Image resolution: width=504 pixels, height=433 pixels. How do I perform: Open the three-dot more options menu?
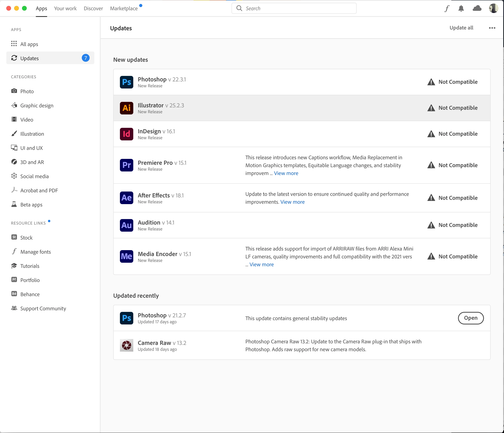pos(492,28)
